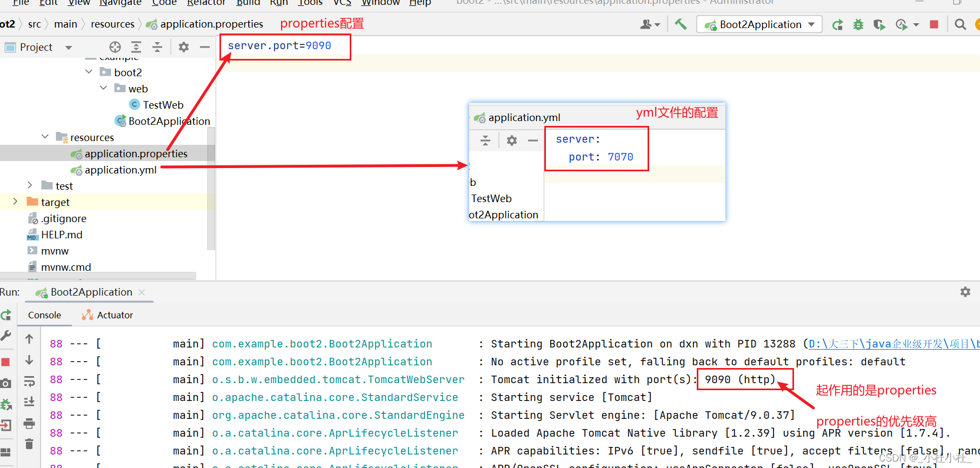
Task: Toggle Soft-Wrap in console toolbar
Action: coord(29,382)
